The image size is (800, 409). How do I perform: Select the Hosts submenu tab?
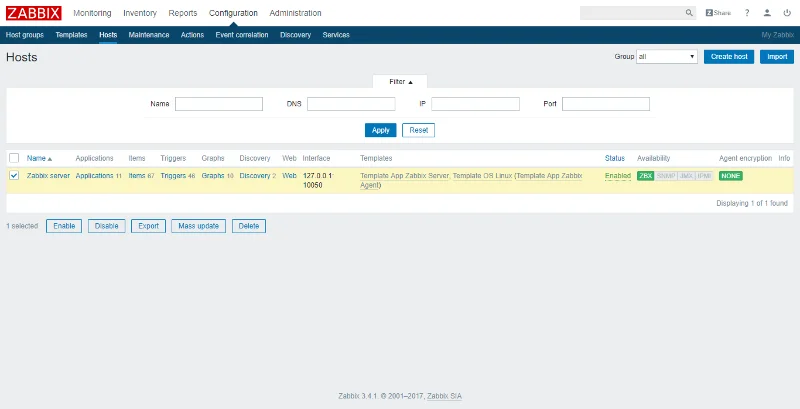[x=108, y=35]
